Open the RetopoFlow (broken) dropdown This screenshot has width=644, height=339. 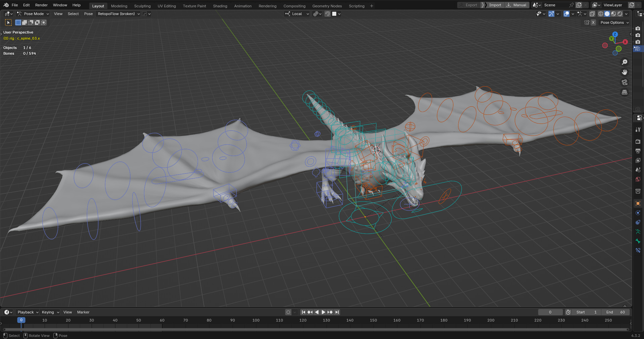pyautogui.click(x=118, y=14)
